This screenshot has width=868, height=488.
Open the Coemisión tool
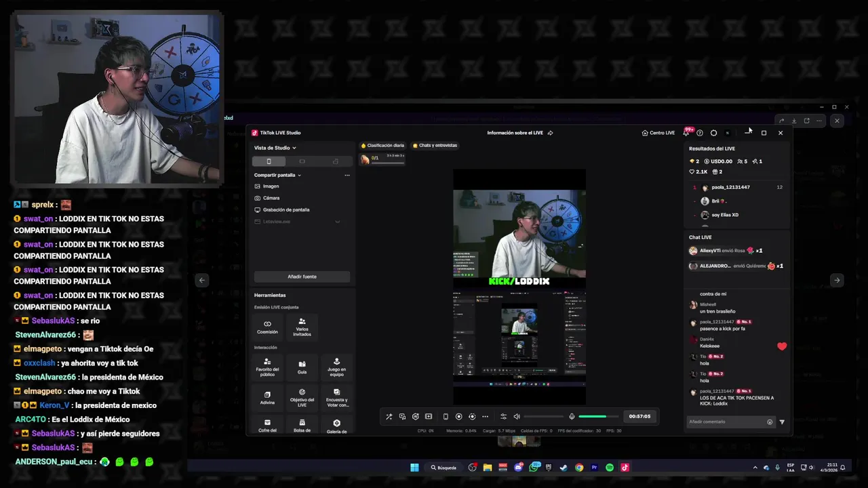267,327
